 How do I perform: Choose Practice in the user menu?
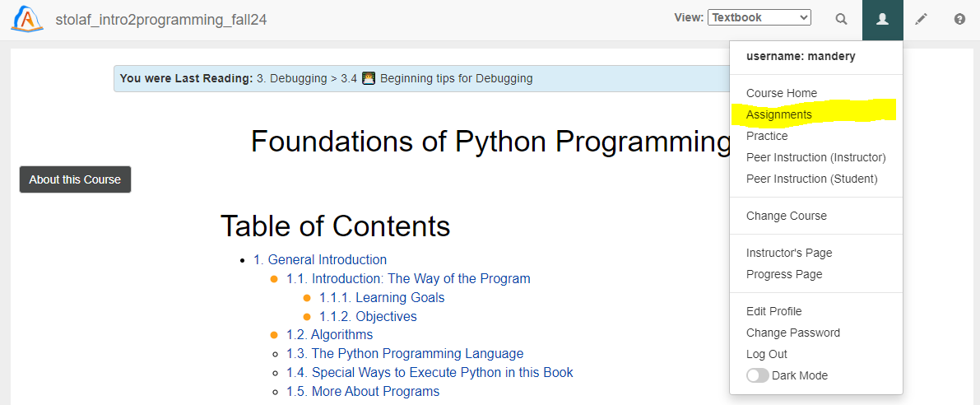[767, 136]
